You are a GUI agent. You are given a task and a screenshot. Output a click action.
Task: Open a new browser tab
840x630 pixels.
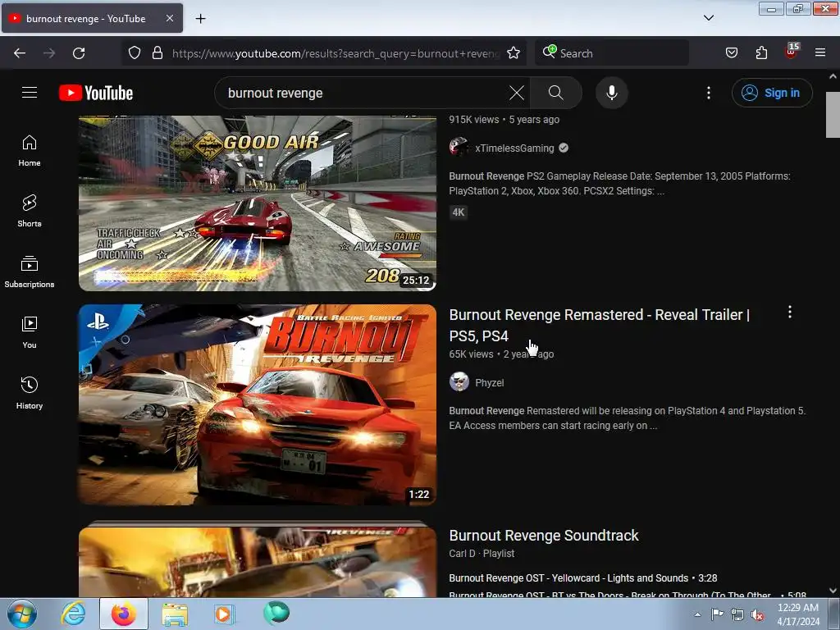[x=200, y=19]
